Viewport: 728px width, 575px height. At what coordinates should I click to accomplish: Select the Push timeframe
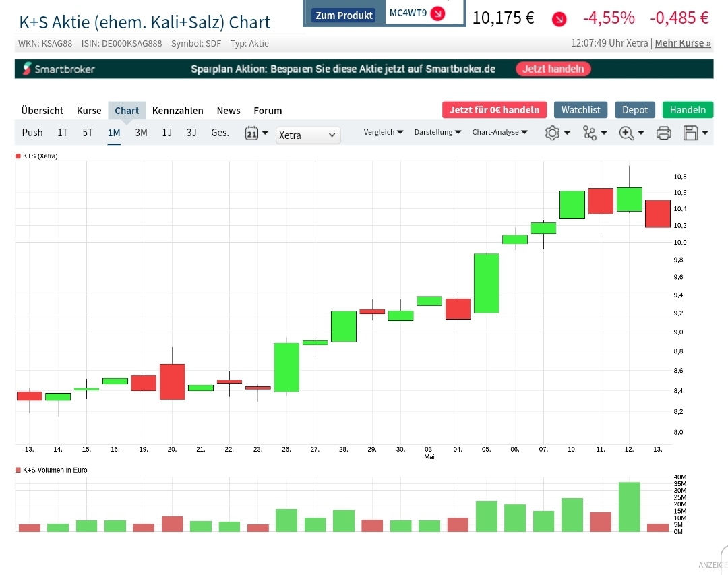pos(32,133)
